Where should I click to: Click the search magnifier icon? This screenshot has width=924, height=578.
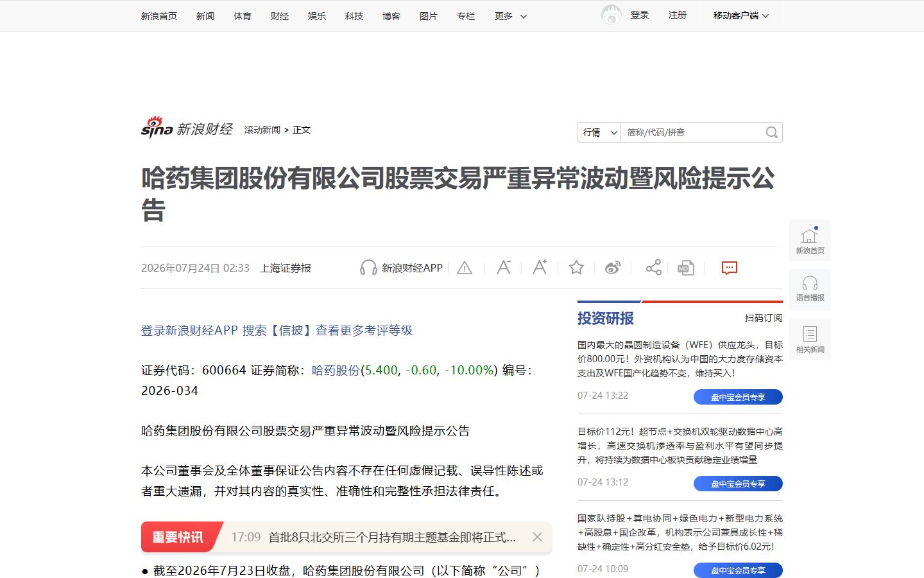pyautogui.click(x=772, y=132)
